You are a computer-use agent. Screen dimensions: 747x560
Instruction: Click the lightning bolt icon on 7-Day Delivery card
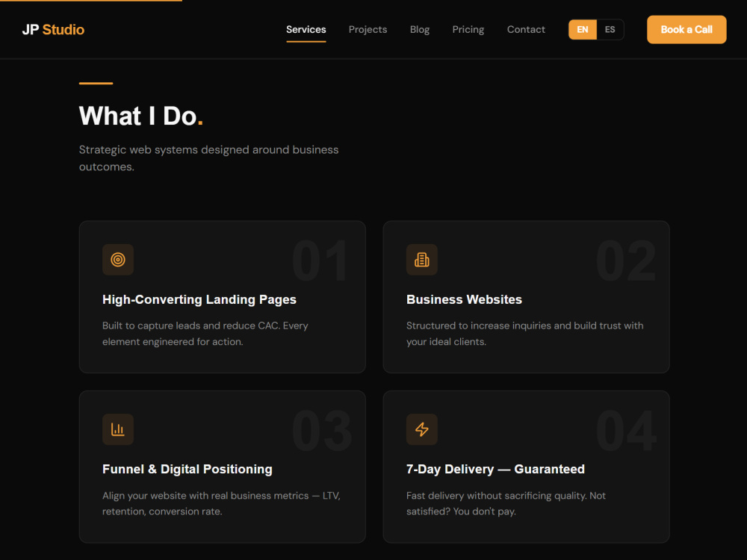coord(421,429)
